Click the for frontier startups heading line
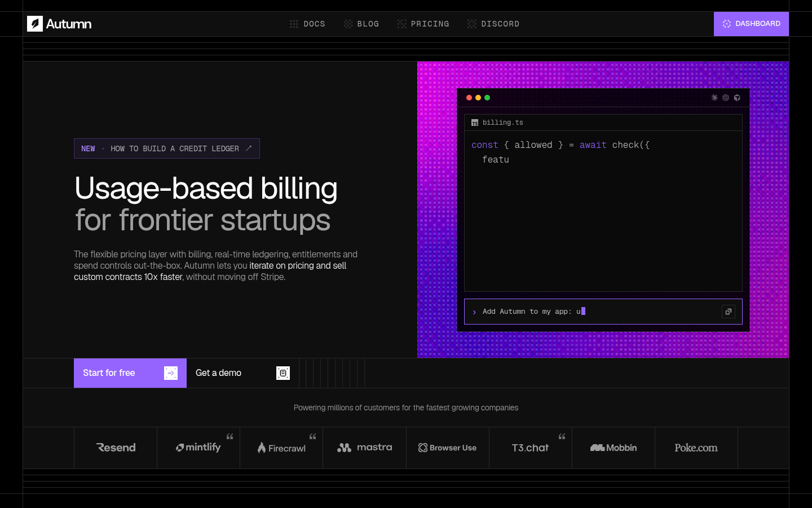This screenshot has width=812, height=508. point(202,220)
